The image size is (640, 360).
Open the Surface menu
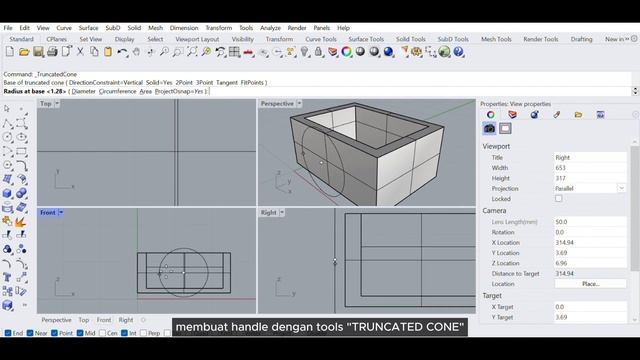click(88, 28)
